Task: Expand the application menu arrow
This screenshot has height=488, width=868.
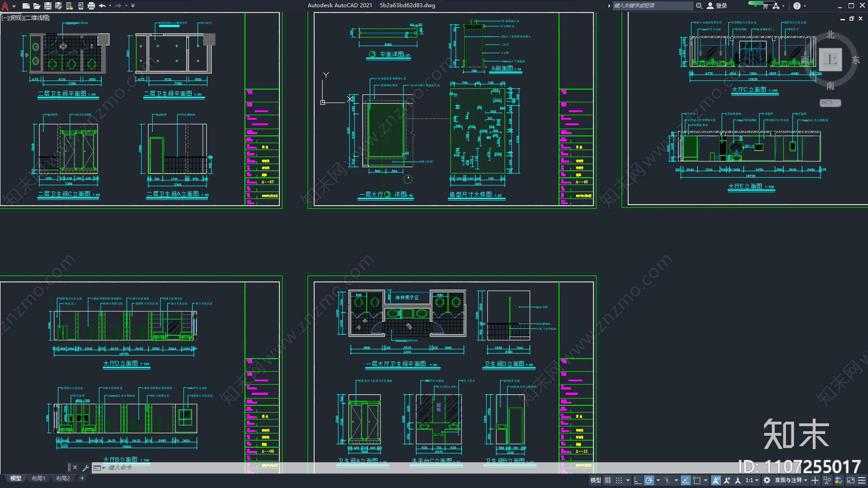Action: coord(14,6)
